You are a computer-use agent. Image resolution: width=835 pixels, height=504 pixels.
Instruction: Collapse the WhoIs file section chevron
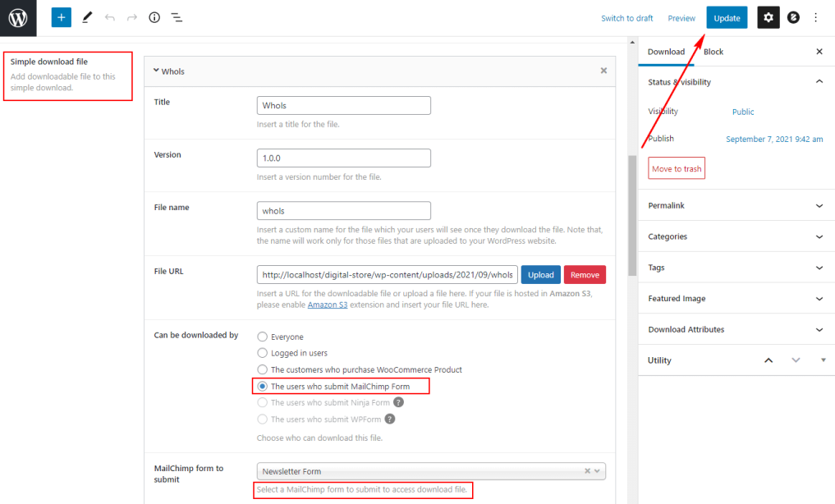156,71
